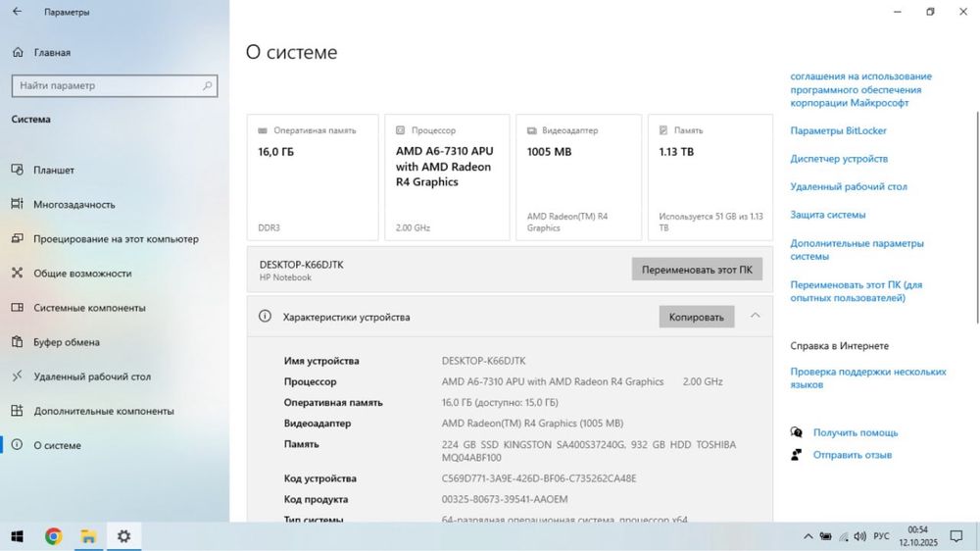
Task: Click the Проецирование sidebar icon
Action: [x=17, y=238]
